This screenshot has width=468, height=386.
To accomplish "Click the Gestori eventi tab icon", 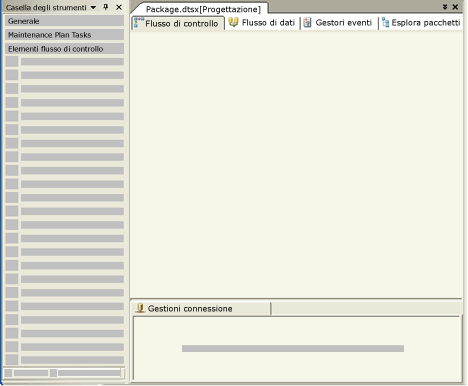I will (x=307, y=23).
